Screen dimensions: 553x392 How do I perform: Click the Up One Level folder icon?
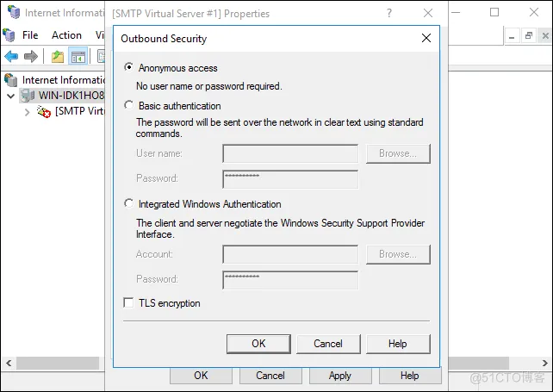(57, 57)
